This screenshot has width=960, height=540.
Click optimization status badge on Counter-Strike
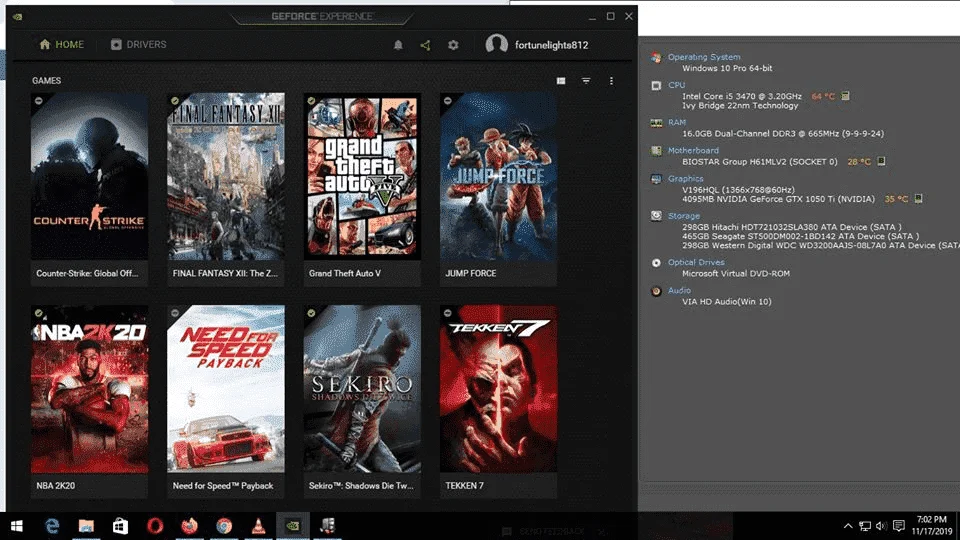point(39,100)
